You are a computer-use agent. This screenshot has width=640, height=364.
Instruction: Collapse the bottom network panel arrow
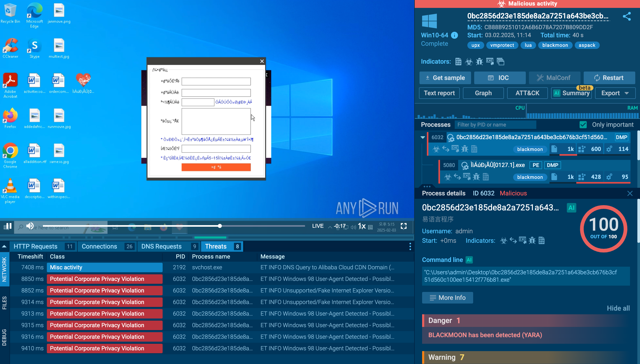point(4,246)
